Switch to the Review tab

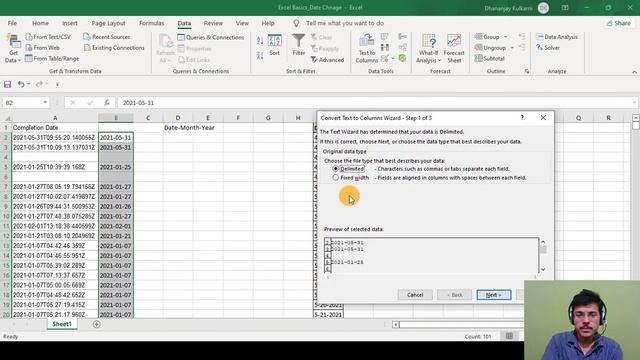coord(213,23)
